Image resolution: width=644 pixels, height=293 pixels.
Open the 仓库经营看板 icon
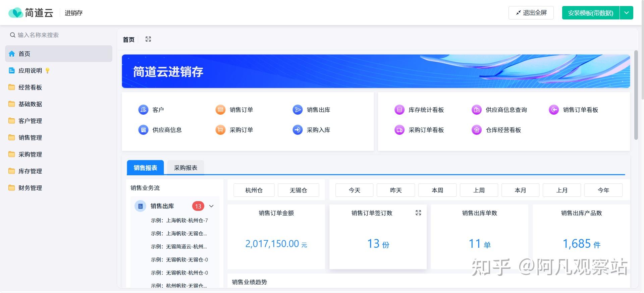point(477,130)
